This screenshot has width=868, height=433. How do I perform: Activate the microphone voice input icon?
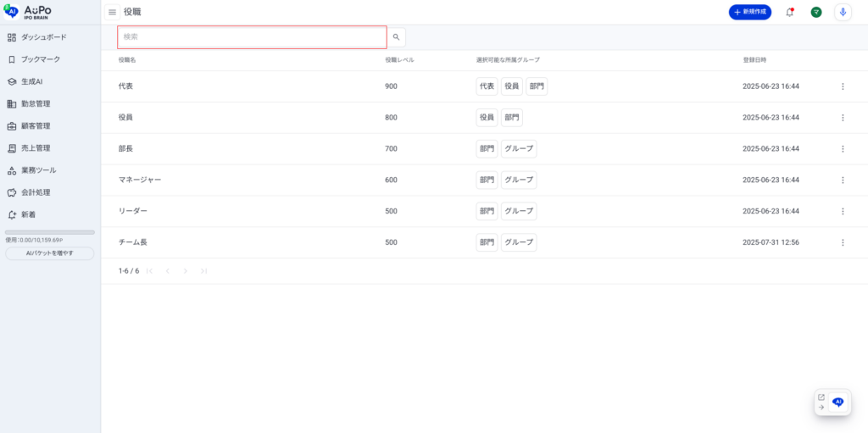click(x=843, y=12)
